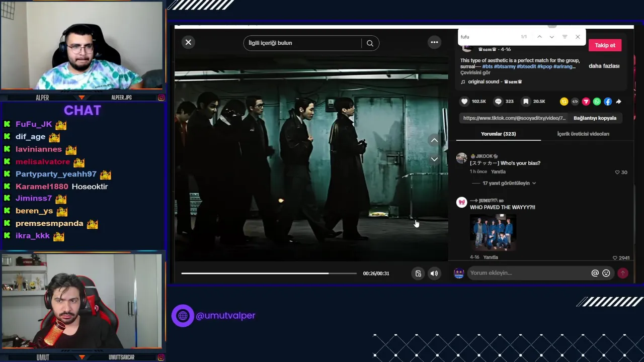The width and height of the screenshot is (644, 362).
Task: Share the video to Facebook
Action: pyautogui.click(x=608, y=102)
